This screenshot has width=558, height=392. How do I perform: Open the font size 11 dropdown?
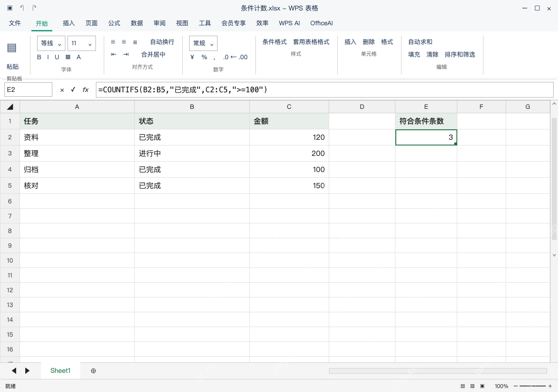point(82,43)
